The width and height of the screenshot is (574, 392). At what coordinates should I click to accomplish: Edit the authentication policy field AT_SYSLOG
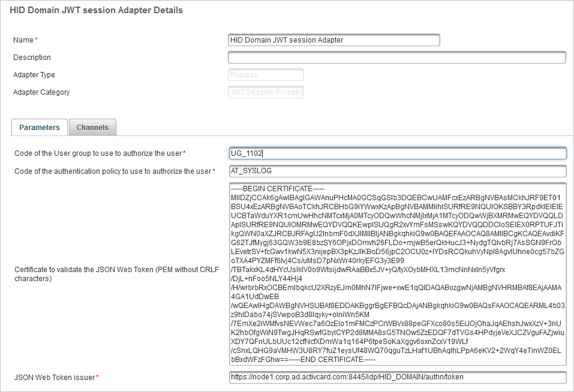click(398, 171)
